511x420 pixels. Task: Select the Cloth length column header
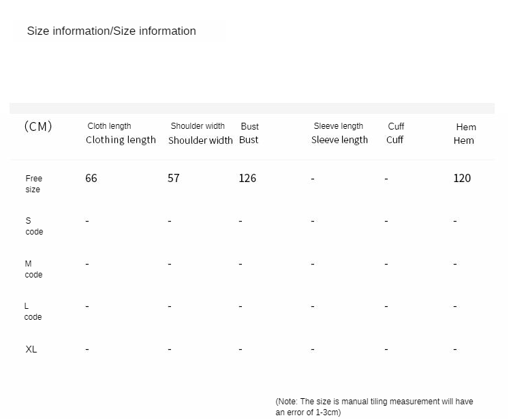pyautogui.click(x=120, y=133)
